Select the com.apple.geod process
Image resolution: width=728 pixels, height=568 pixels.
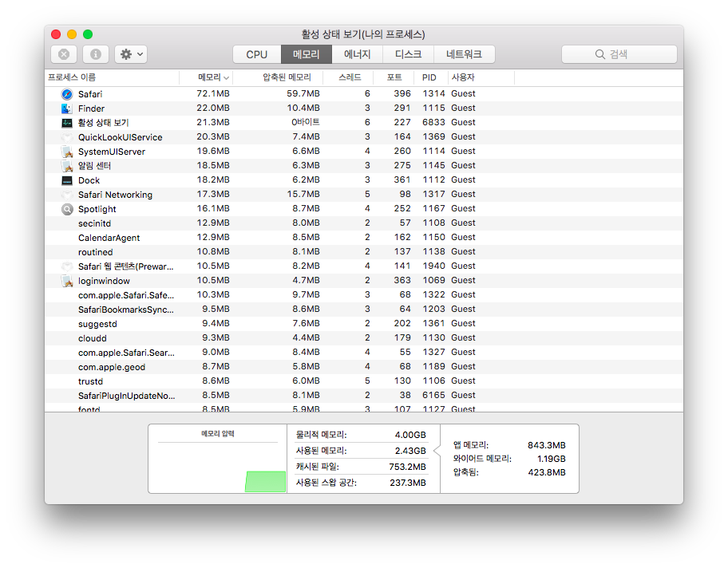112,367
